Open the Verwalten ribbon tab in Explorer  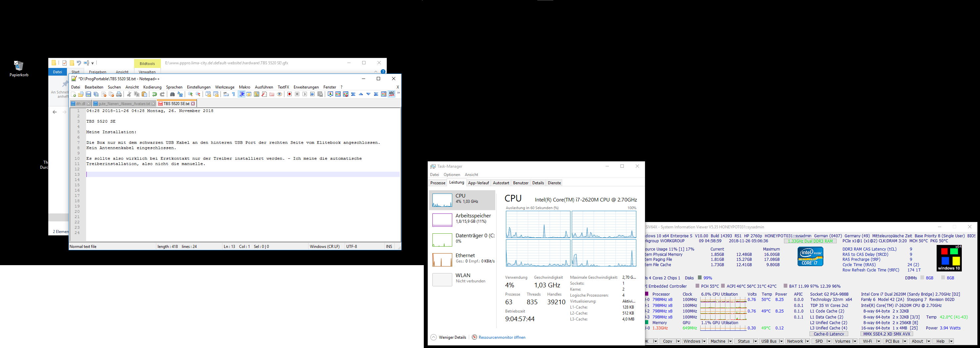[147, 72]
